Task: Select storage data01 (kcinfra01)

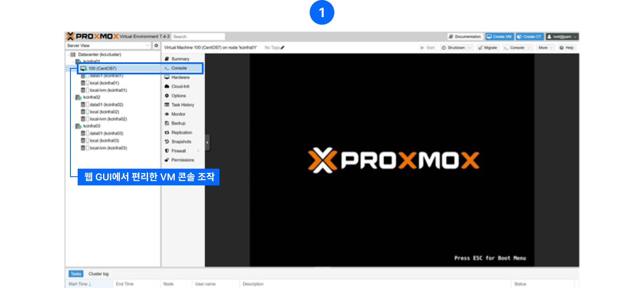Action: pyautogui.click(x=106, y=76)
